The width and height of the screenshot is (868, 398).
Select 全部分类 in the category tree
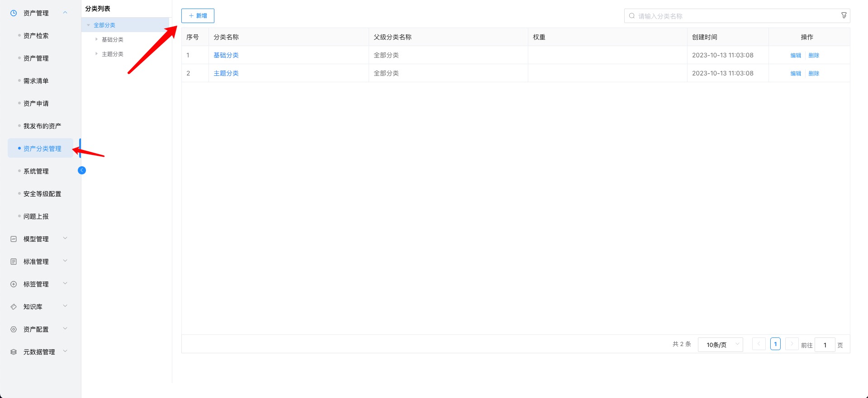pos(104,25)
